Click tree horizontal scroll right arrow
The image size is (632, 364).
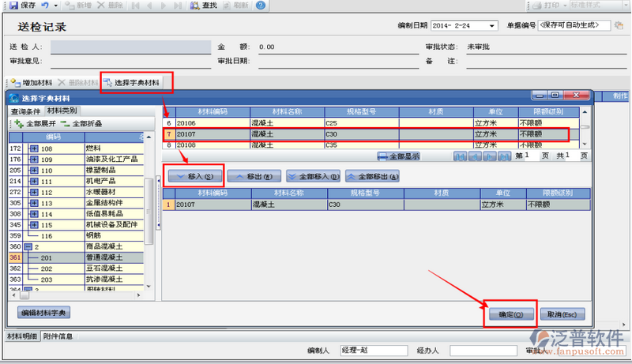139,295
